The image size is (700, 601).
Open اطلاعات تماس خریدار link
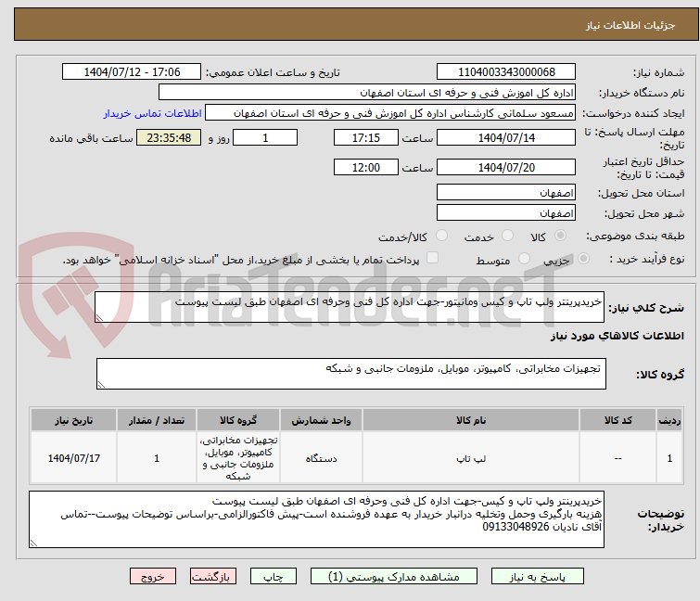(153, 113)
